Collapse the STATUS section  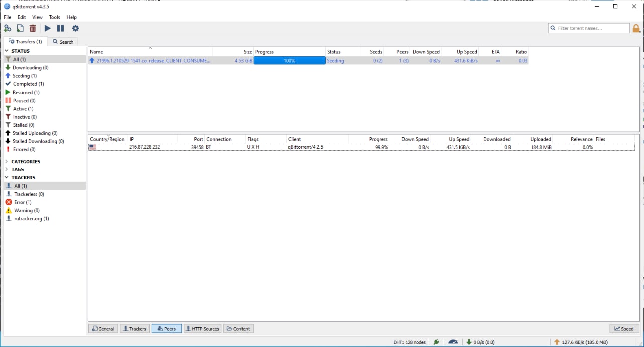(7, 51)
